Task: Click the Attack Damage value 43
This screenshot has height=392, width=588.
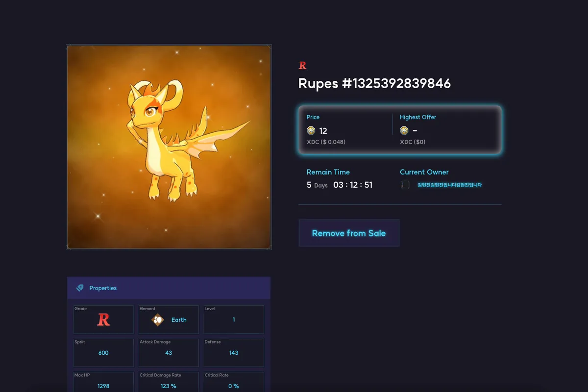Action: [x=169, y=353]
